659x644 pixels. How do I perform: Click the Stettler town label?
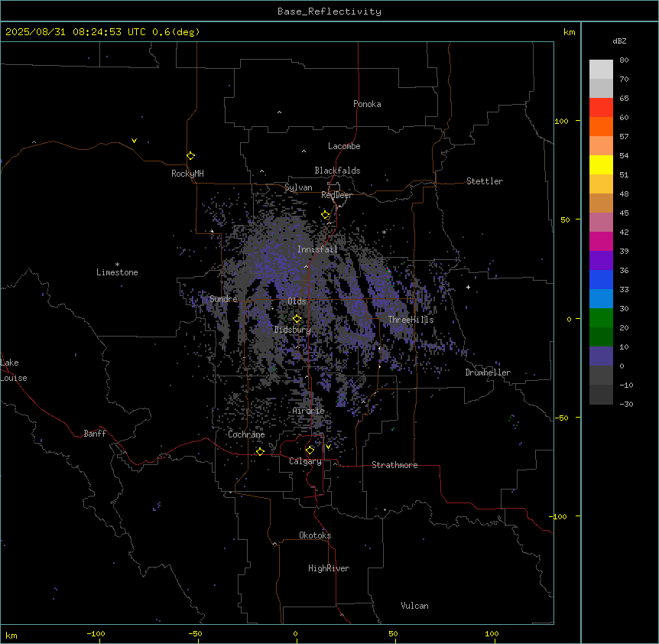click(485, 181)
